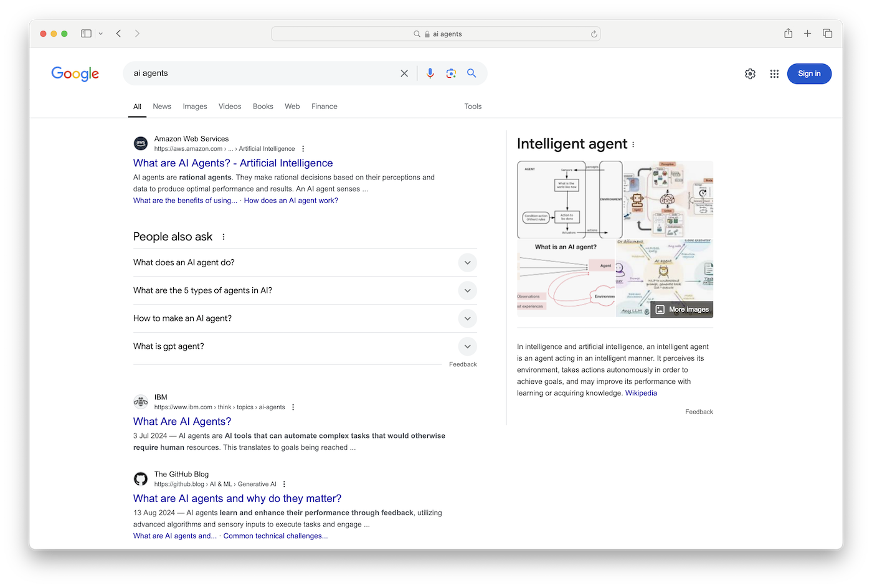Image resolution: width=872 pixels, height=588 pixels.
Task: Click the Amazon Web Services favicon
Action: 141,143
